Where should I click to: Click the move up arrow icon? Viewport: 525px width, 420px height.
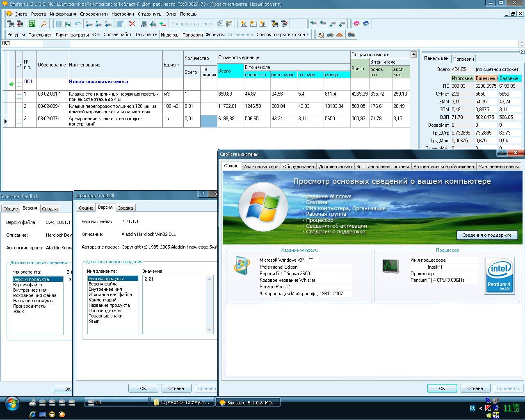tap(323, 24)
